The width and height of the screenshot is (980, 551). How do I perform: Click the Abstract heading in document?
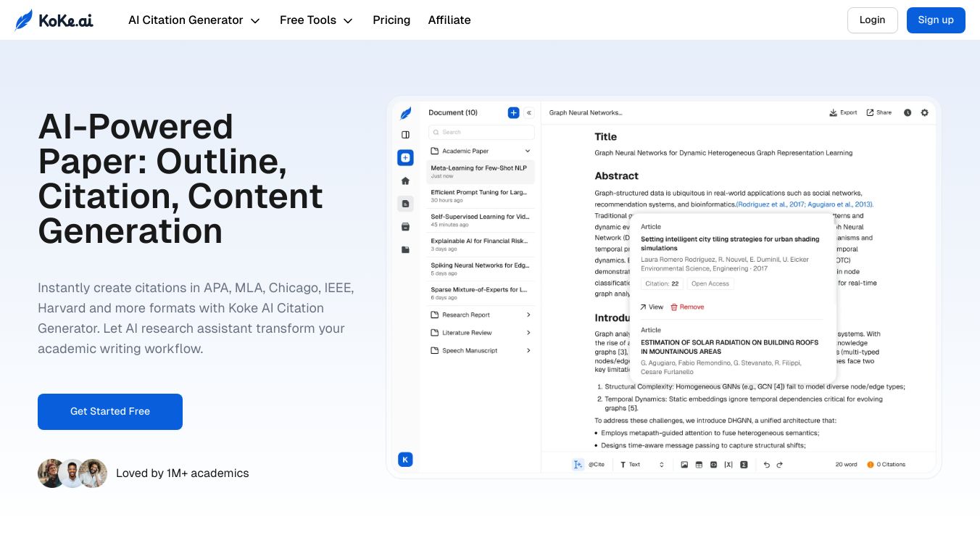617,176
